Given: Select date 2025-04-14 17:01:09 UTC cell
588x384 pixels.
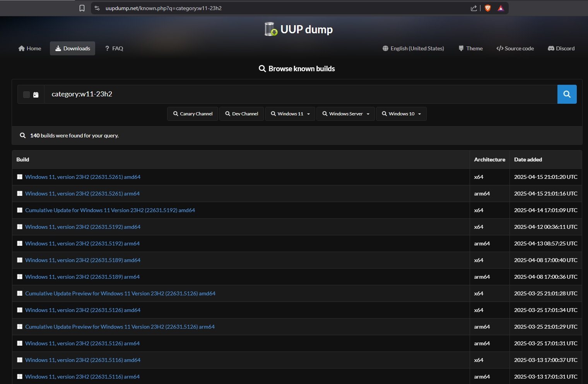Looking at the screenshot, I should pos(546,210).
